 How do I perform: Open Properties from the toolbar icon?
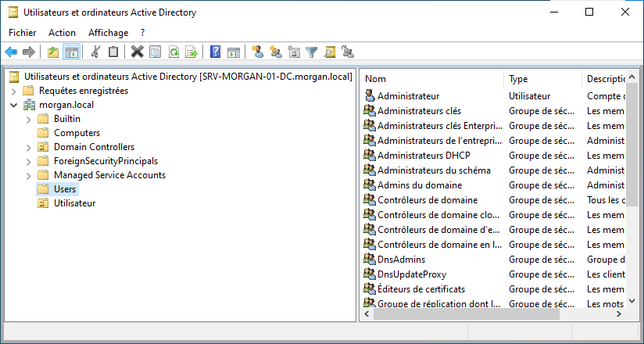tap(155, 52)
